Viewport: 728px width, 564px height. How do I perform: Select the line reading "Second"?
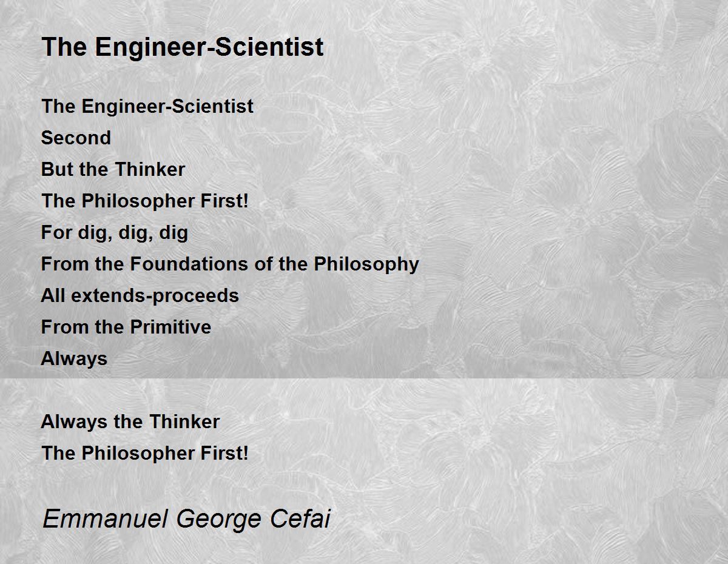[x=76, y=138]
